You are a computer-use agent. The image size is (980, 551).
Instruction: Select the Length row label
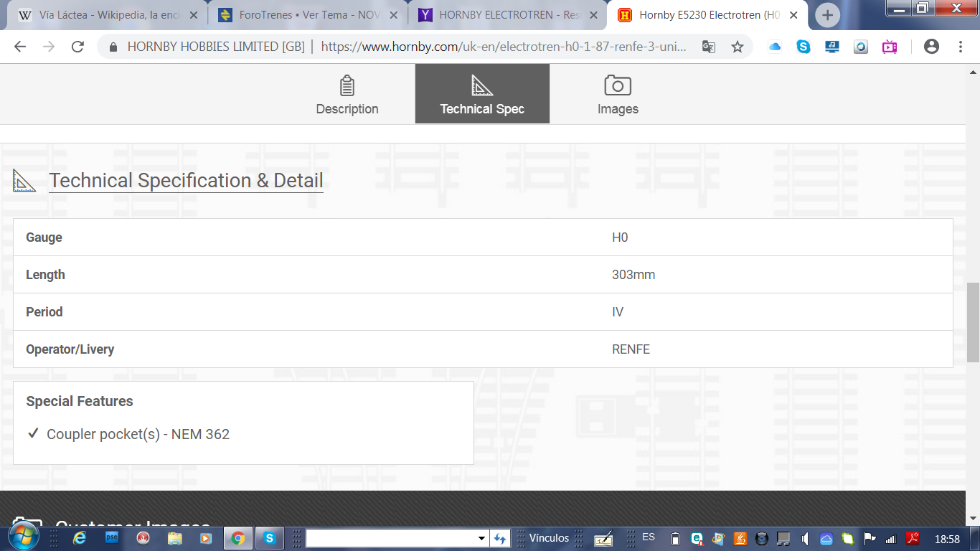(45, 275)
